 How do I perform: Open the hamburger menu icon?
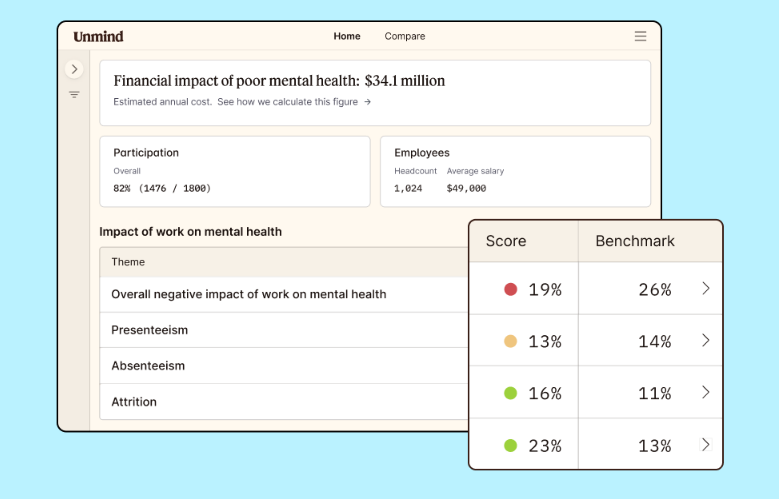[x=640, y=36]
